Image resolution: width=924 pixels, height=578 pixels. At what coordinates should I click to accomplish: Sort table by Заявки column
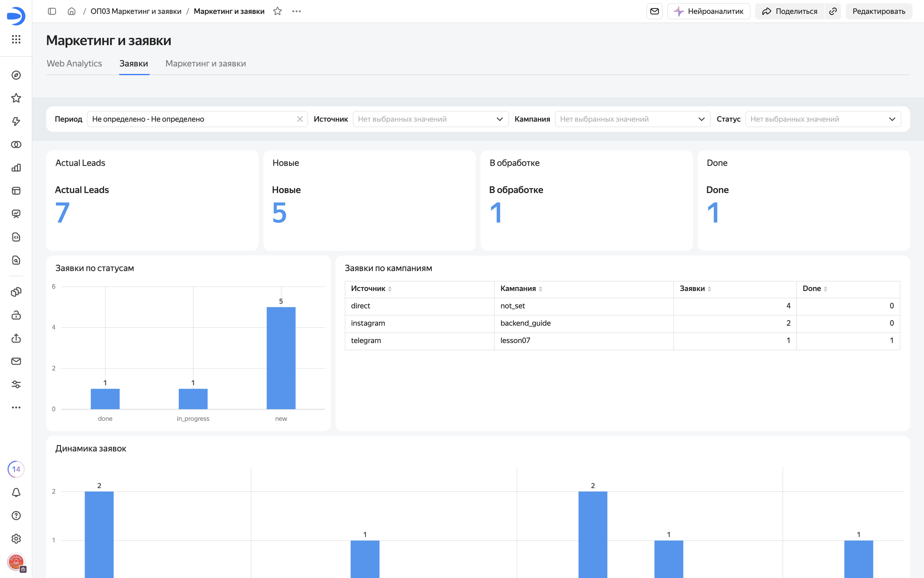point(695,289)
